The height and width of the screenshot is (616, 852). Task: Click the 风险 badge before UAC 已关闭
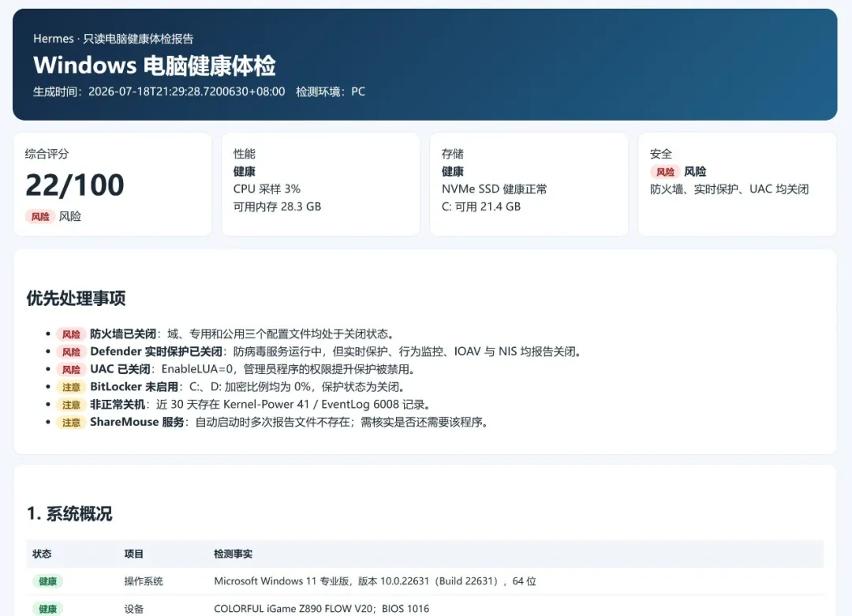(71, 369)
